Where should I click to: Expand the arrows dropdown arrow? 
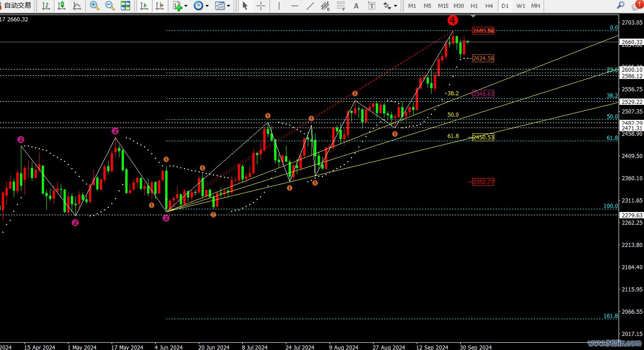tap(395, 6)
